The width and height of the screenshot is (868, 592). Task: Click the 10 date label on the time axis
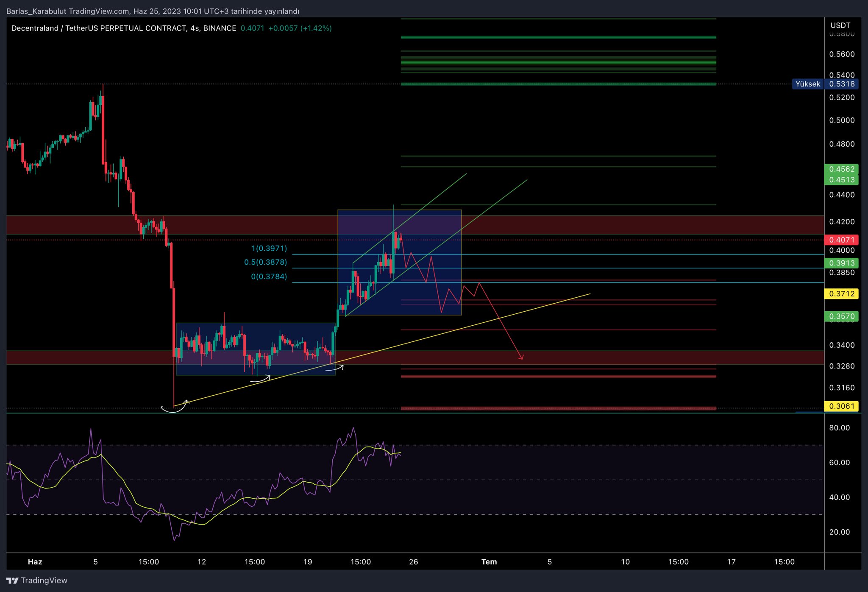click(626, 562)
